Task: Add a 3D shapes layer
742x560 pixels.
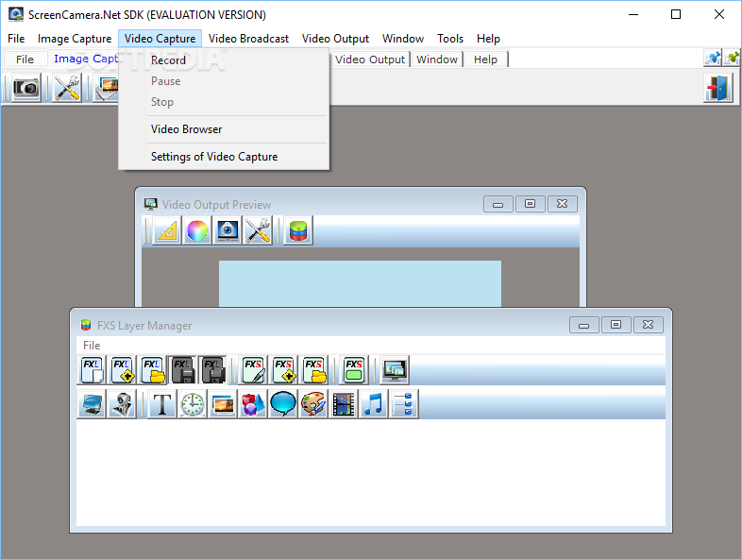Action: pos(253,404)
